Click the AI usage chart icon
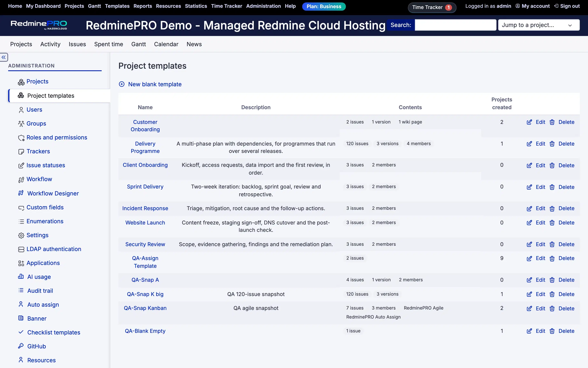The width and height of the screenshot is (588, 368). point(21,276)
